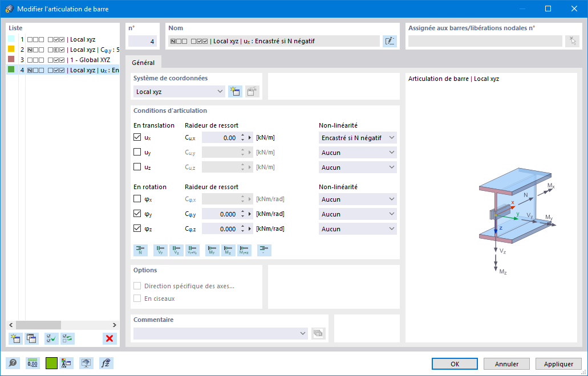588x376 pixels.
Task: Toggle the En ciseaux checkbox
Action: (x=137, y=298)
